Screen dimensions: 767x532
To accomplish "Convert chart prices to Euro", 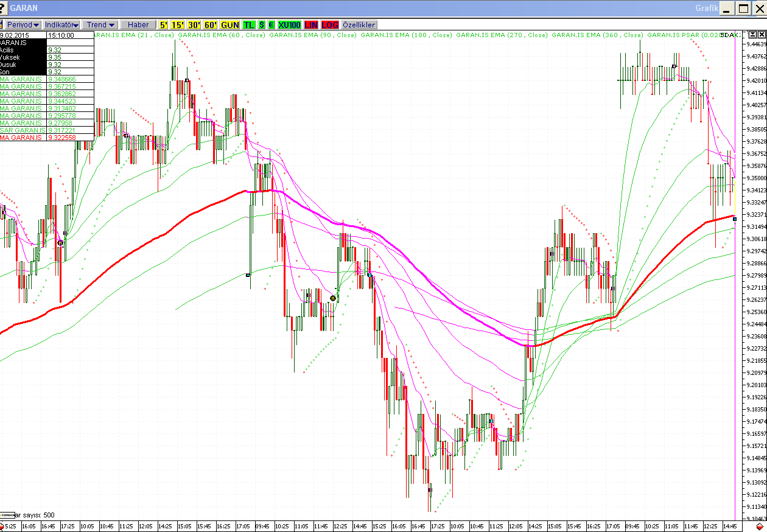I will [271, 25].
